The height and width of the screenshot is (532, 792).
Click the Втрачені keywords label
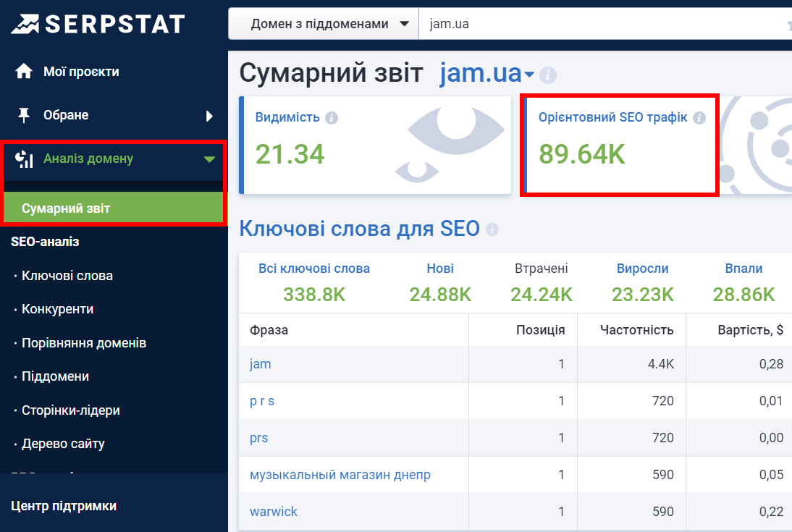[x=542, y=269]
